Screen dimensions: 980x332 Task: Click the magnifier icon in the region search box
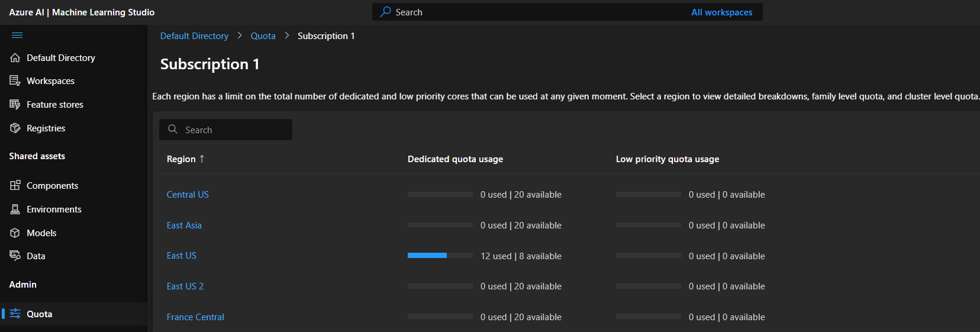[173, 129]
